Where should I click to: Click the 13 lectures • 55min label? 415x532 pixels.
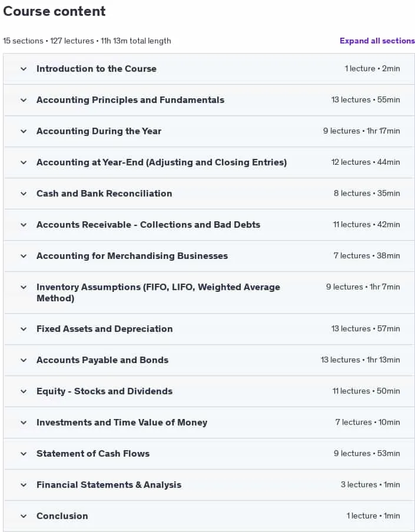click(x=366, y=100)
